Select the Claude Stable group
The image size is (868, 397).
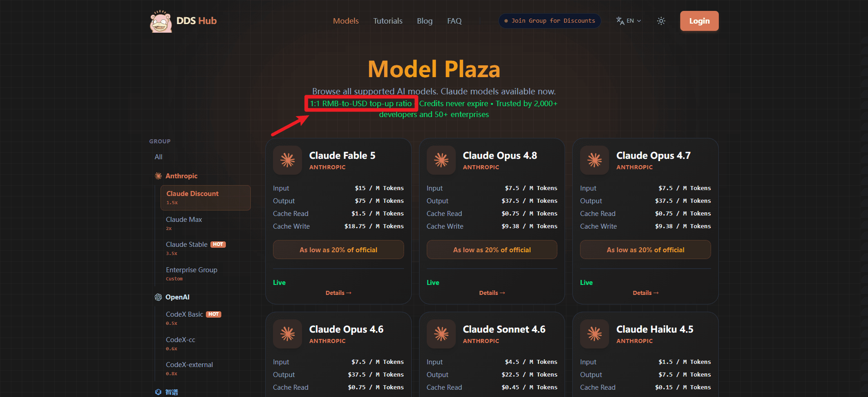coord(186,245)
